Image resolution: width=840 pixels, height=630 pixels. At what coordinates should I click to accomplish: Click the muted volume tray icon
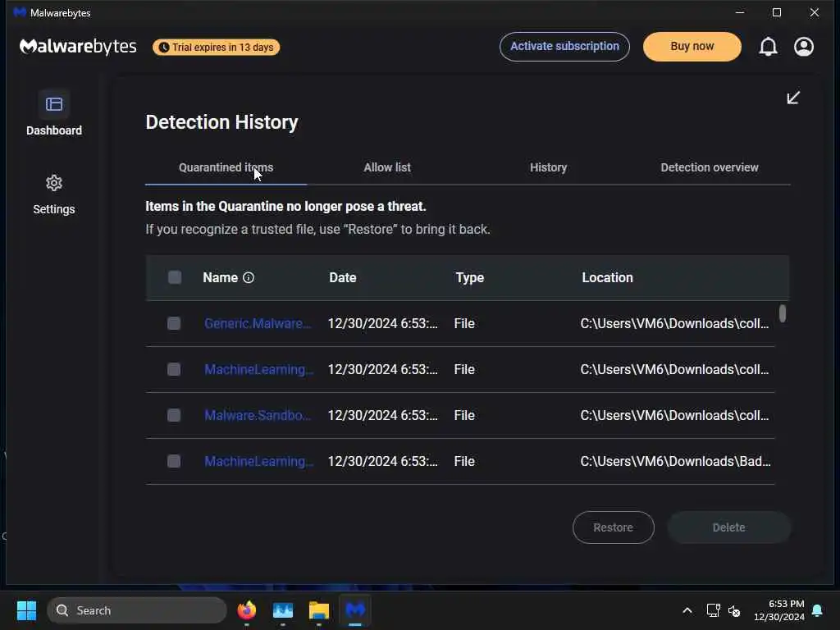click(x=734, y=610)
